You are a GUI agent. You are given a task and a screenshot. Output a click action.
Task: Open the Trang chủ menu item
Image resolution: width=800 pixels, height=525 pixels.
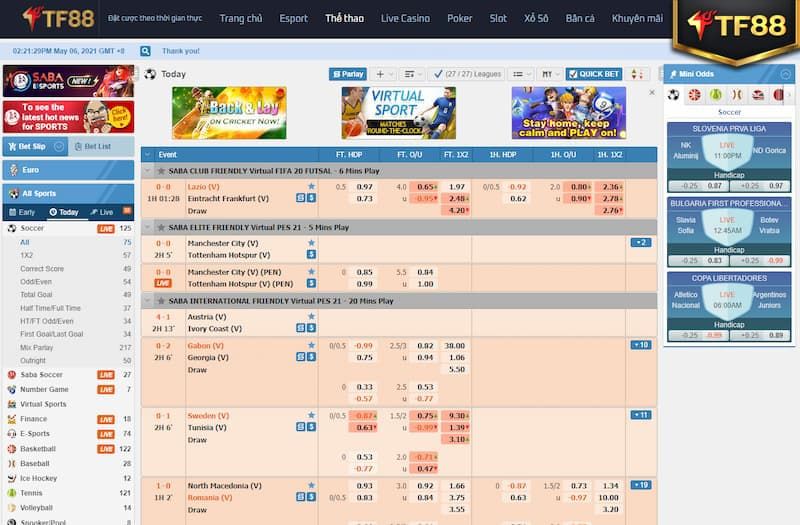[241, 18]
